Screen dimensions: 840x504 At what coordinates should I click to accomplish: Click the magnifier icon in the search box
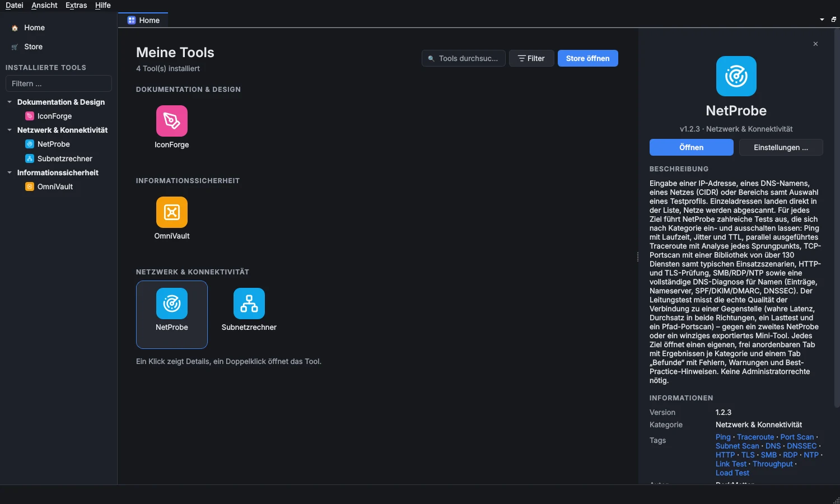pyautogui.click(x=431, y=58)
